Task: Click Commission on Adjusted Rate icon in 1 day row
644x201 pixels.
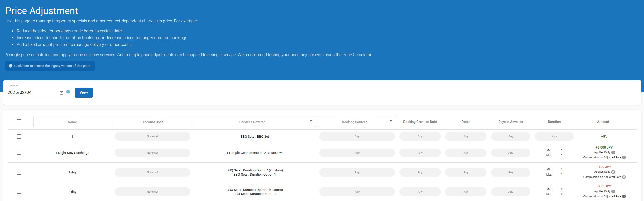Action: click(x=624, y=177)
